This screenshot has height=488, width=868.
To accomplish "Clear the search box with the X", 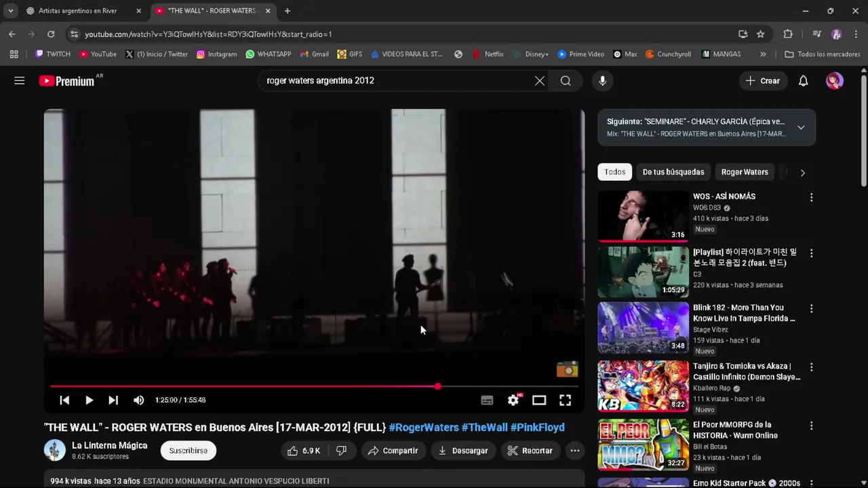I will (x=539, y=81).
